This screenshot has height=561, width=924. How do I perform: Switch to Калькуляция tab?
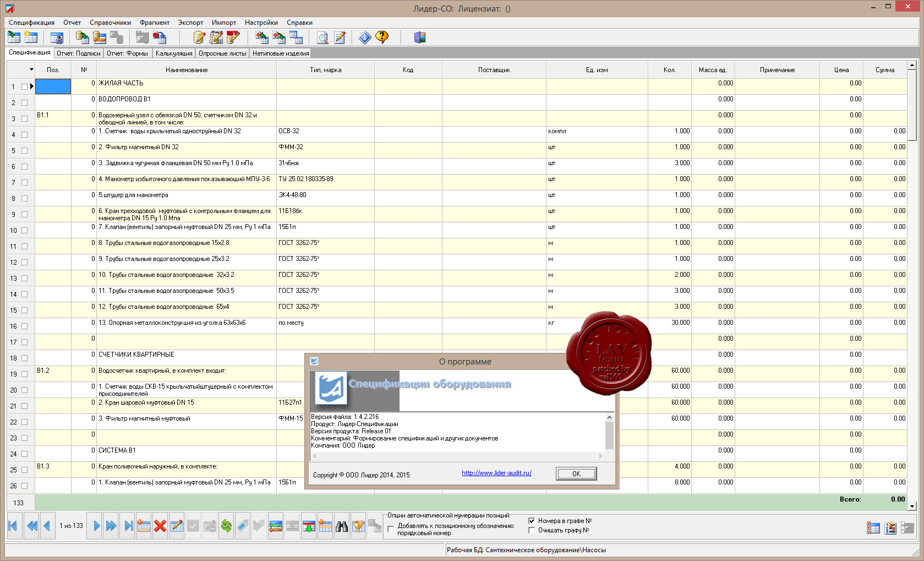click(174, 53)
